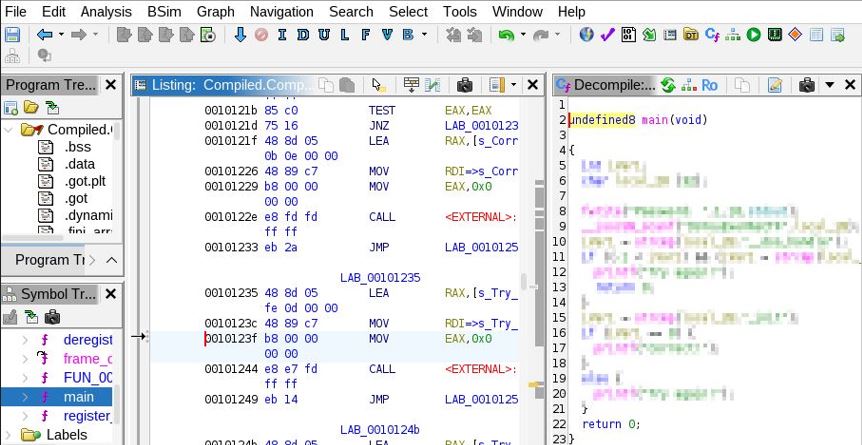Open the Memory Map chip icon

click(775, 35)
